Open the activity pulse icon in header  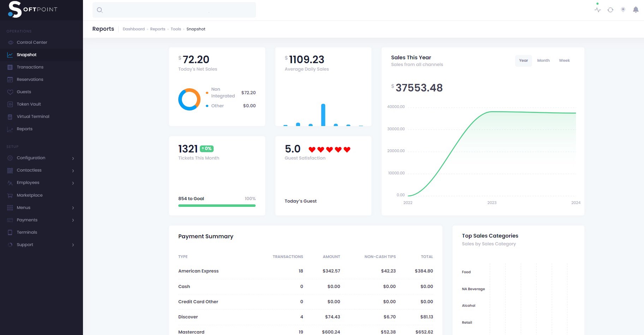pyautogui.click(x=597, y=10)
